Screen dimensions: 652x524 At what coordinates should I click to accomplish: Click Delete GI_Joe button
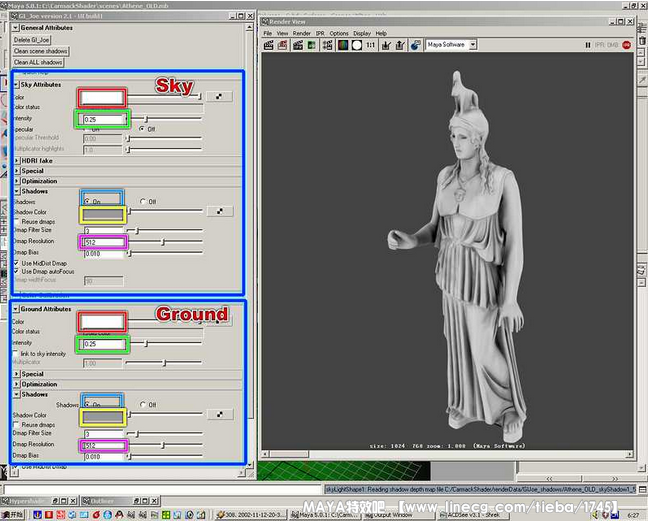click(x=32, y=40)
